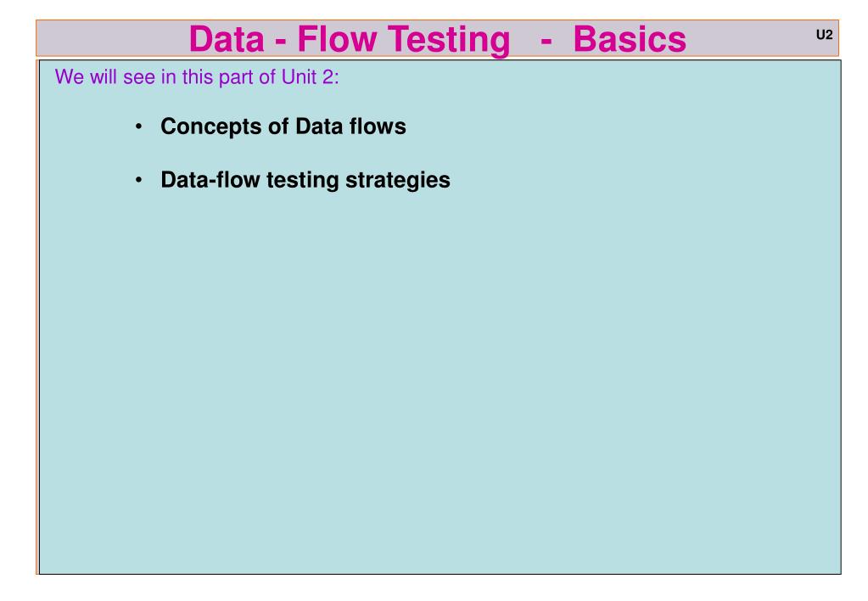Click the bullet dot before "Concepts of Data flows"
The height and width of the screenshot is (601, 868).
coord(138,126)
